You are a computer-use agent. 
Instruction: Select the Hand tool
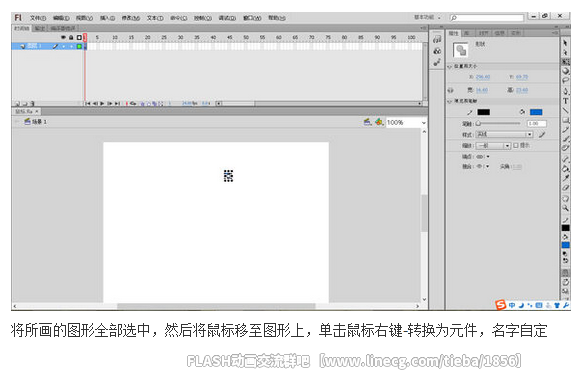pos(565,198)
